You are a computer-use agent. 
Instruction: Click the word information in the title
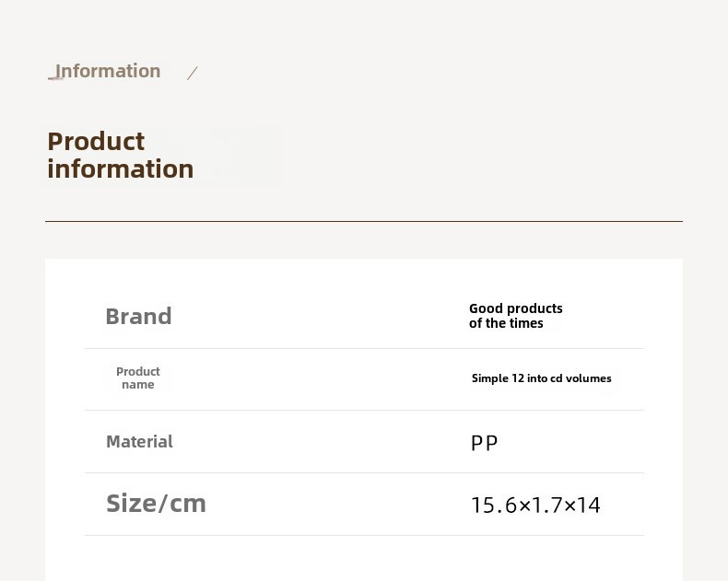tap(120, 168)
